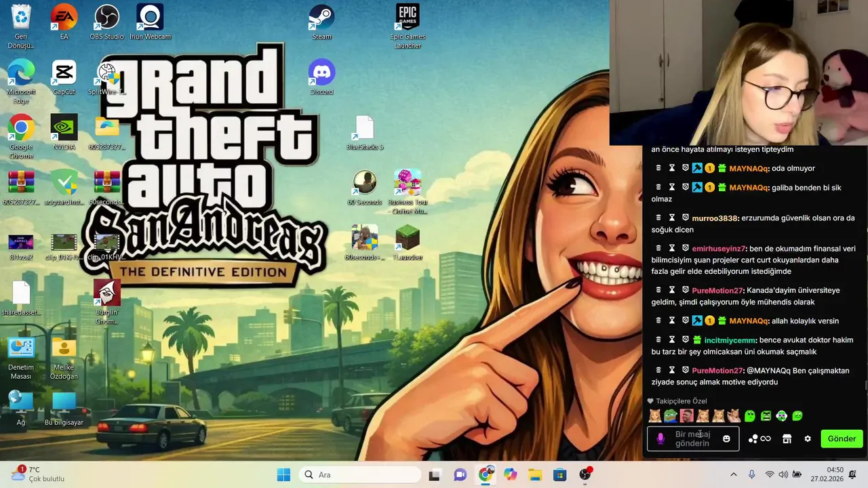Select the 60seconds WinRAR archive icon

(106, 188)
